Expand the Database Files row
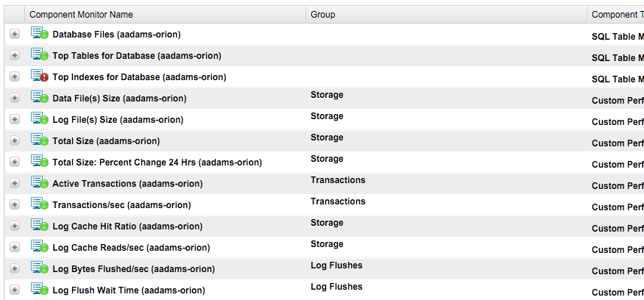Image resolution: width=644 pixels, height=300 pixels. tap(14, 35)
